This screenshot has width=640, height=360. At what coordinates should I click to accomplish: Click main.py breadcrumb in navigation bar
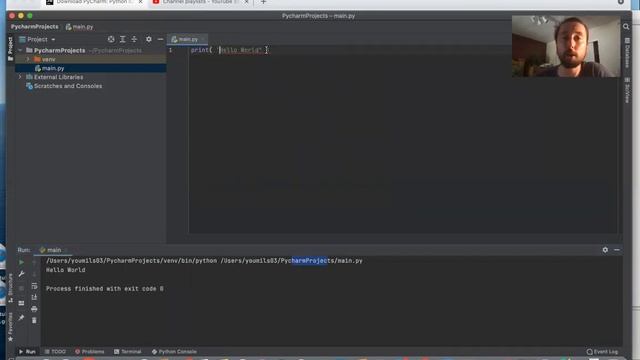[80, 27]
